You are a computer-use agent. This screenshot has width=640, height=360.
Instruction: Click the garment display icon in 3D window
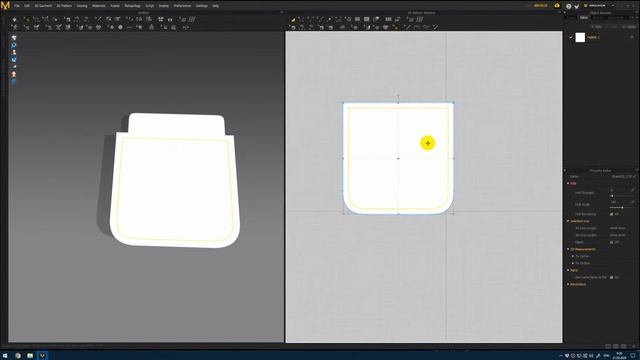coord(14,38)
